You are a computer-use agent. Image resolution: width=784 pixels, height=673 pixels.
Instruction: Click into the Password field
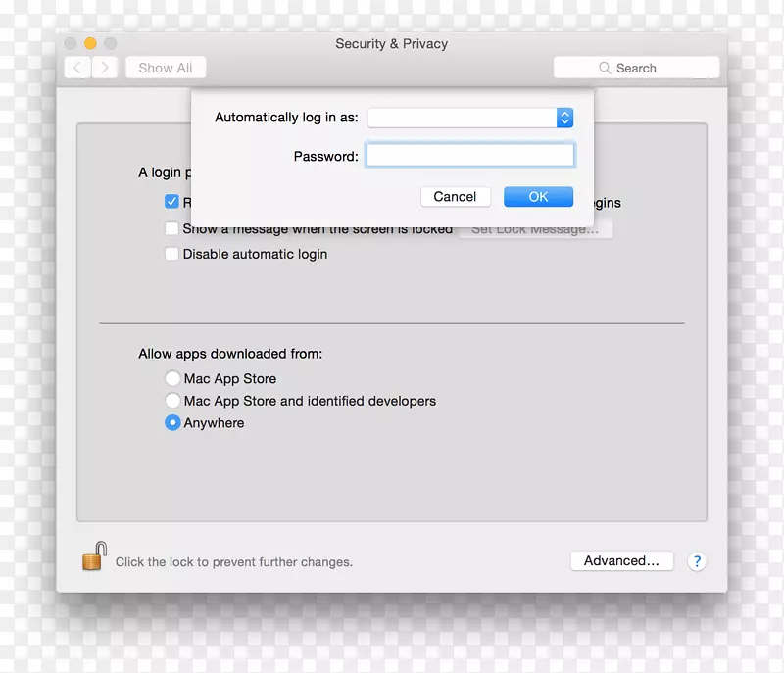coord(469,156)
